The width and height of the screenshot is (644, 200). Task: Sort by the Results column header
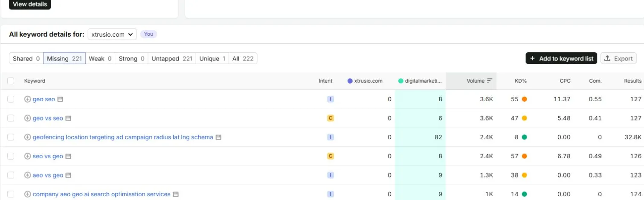[x=633, y=81]
